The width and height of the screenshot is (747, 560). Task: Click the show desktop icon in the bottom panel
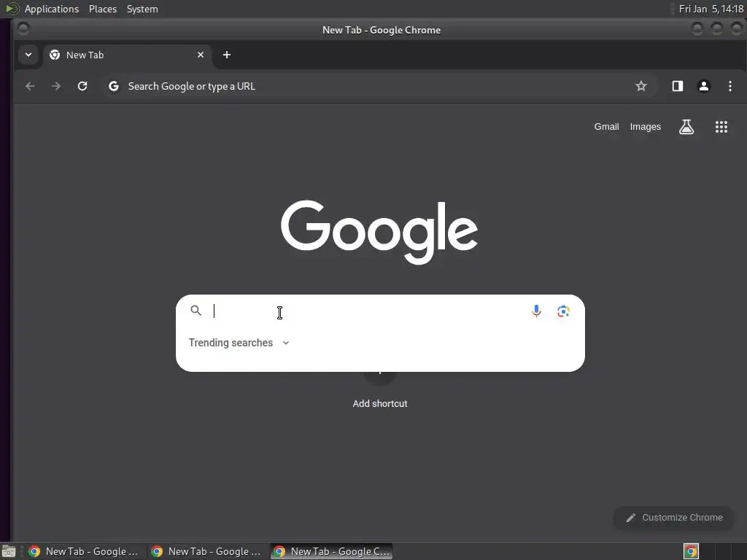click(x=9, y=552)
